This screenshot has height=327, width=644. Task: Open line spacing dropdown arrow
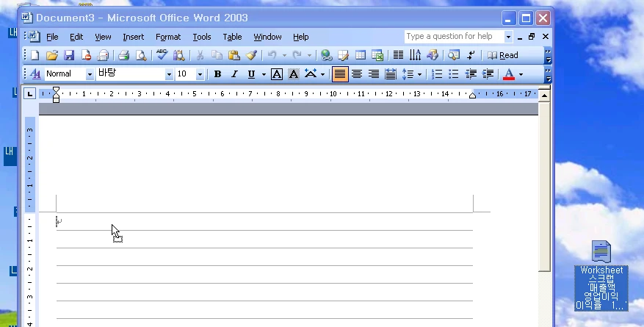point(419,74)
